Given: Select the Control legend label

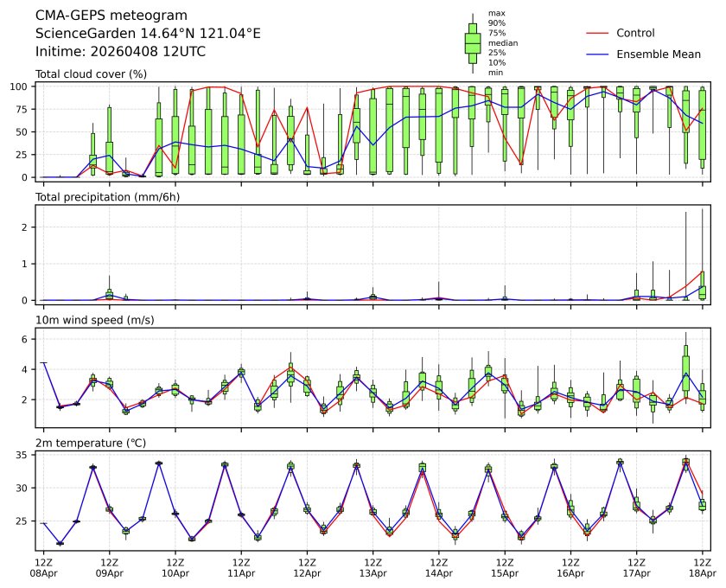Looking at the screenshot, I should tap(635, 33).
